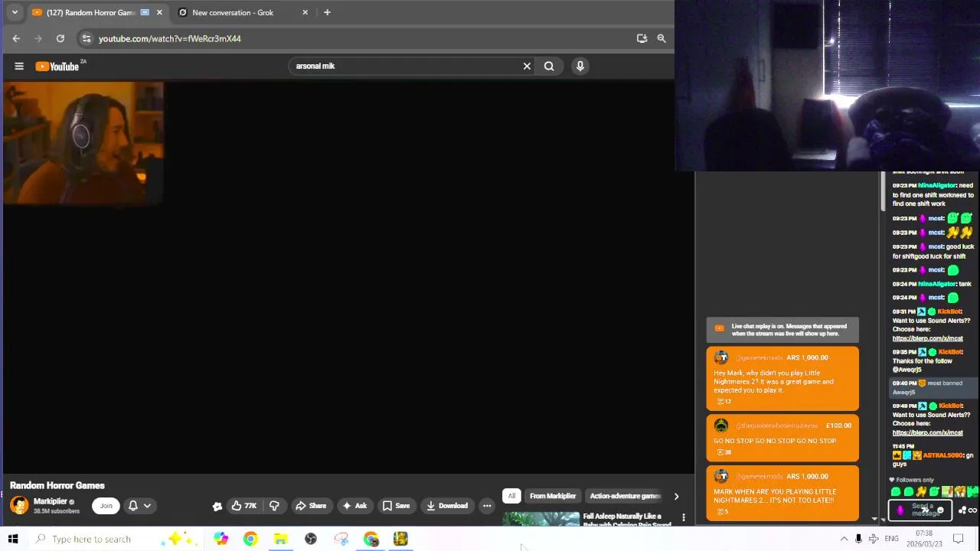
Task: Download the video
Action: click(x=447, y=506)
